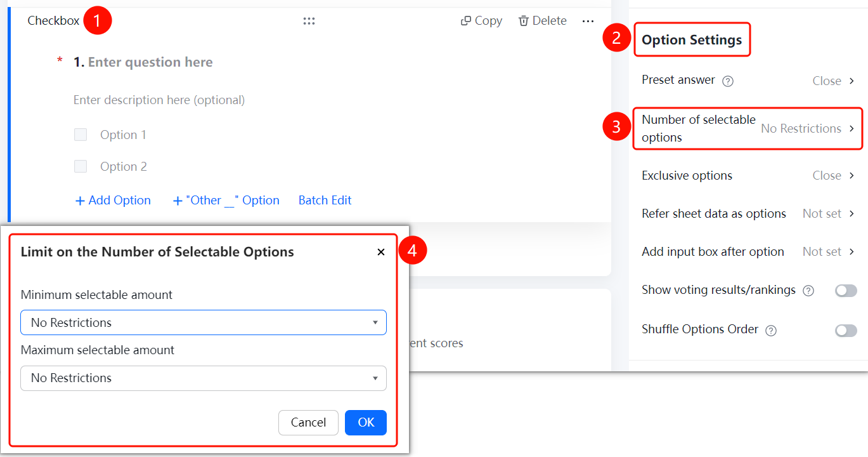Click the Shuffle Options Order help icon
This screenshot has height=457, width=868.
[771, 331]
